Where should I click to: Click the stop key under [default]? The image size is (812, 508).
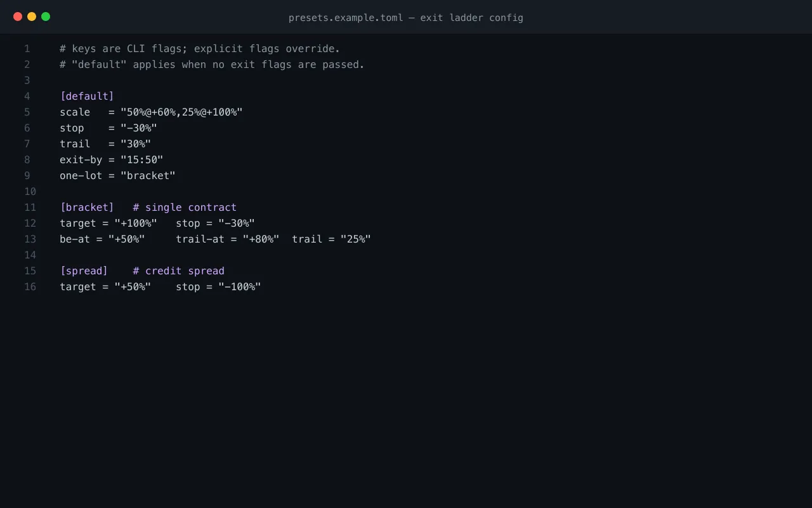pos(72,128)
